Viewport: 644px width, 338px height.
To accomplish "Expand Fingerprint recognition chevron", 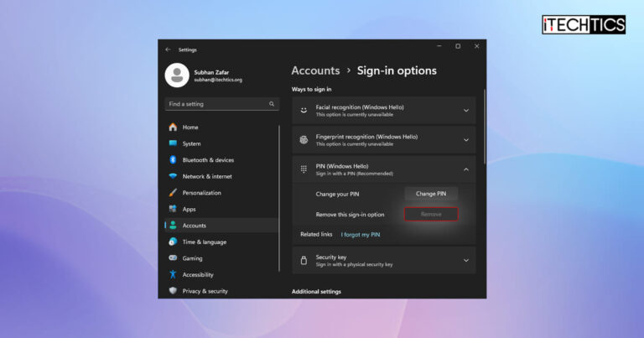I will tap(466, 139).
